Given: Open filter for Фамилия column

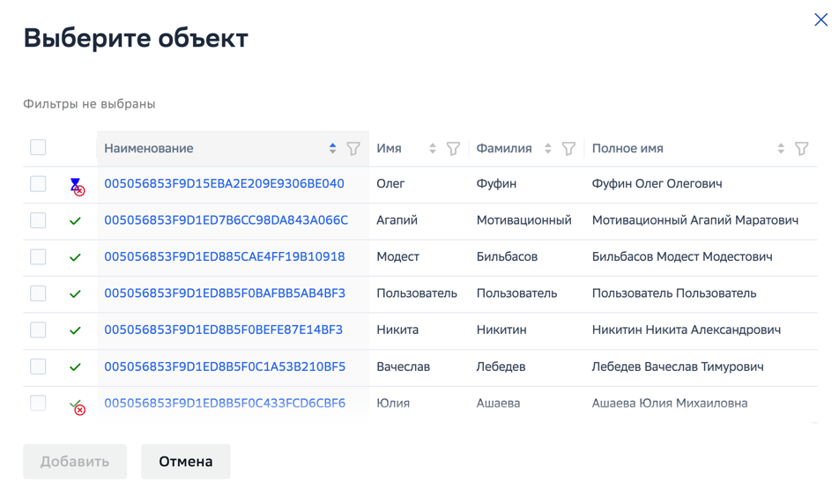Looking at the screenshot, I should (568, 149).
